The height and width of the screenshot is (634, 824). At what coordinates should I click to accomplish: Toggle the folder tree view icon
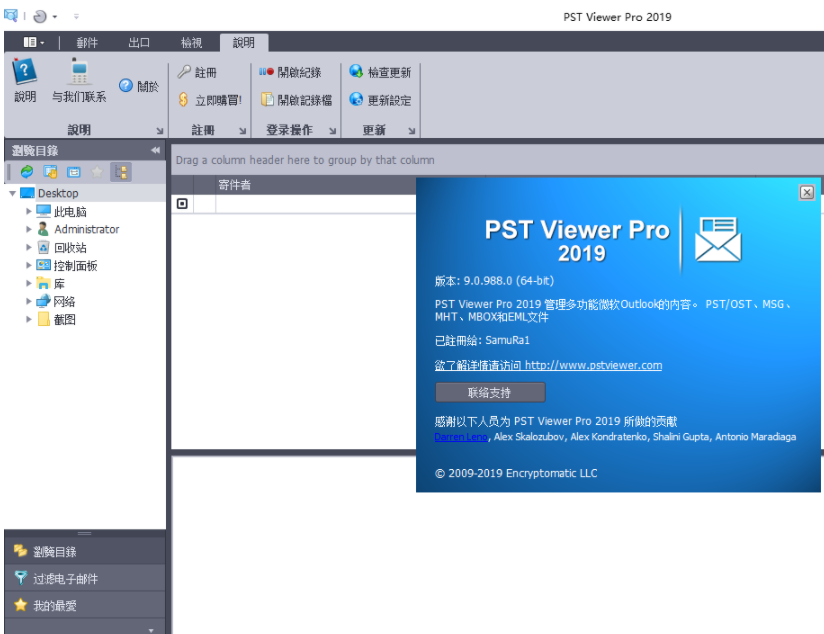coord(121,172)
